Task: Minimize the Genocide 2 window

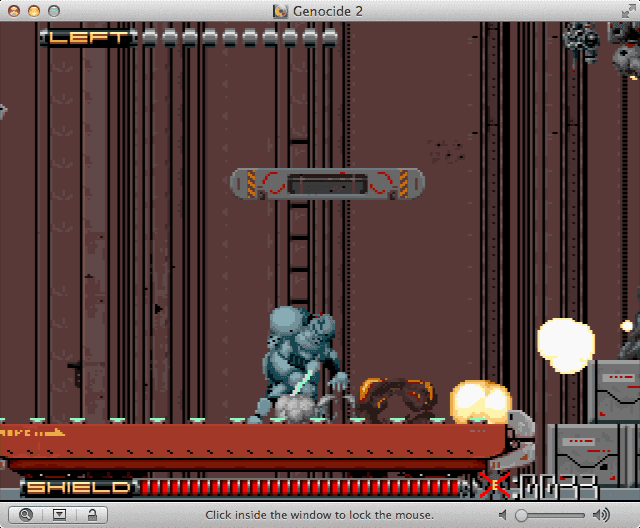Action: click(x=34, y=11)
